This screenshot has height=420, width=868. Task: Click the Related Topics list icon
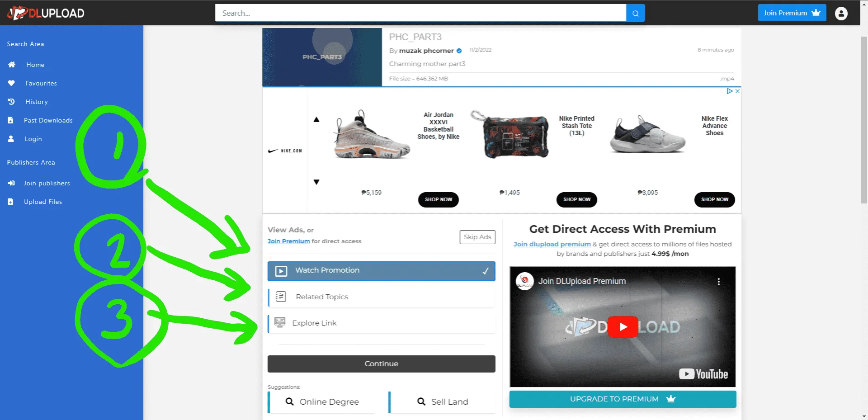coord(281,297)
